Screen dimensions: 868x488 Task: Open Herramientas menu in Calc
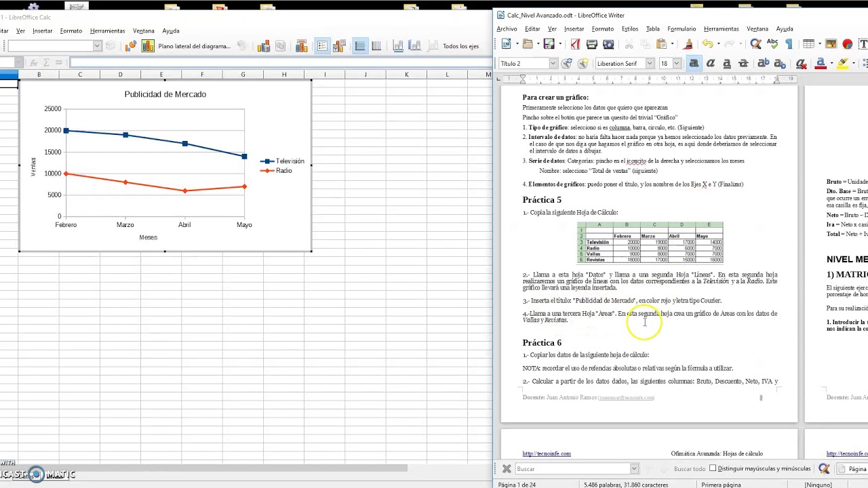(x=107, y=31)
